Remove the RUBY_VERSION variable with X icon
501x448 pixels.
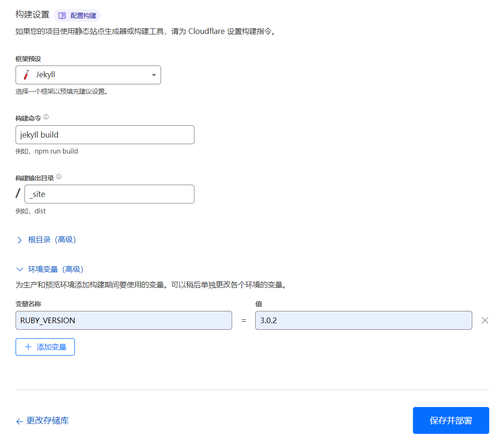tap(485, 320)
